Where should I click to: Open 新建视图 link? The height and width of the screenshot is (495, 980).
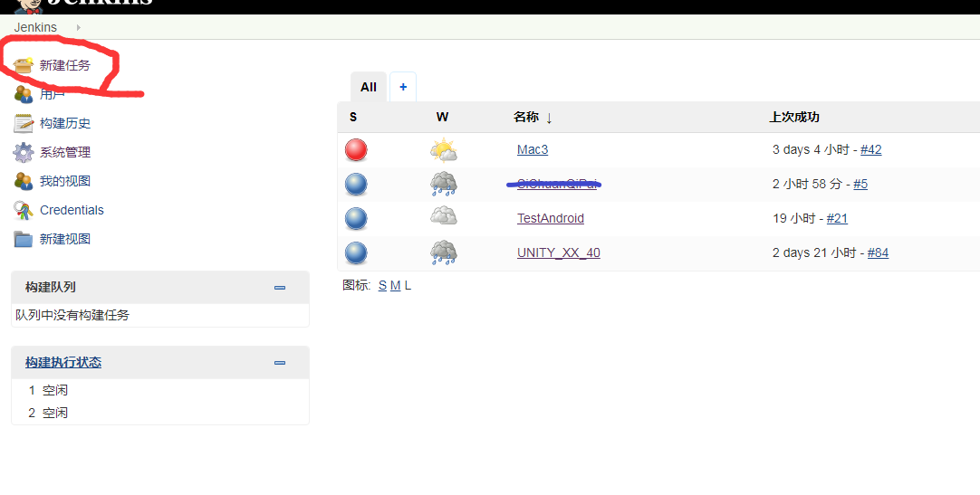pos(65,239)
